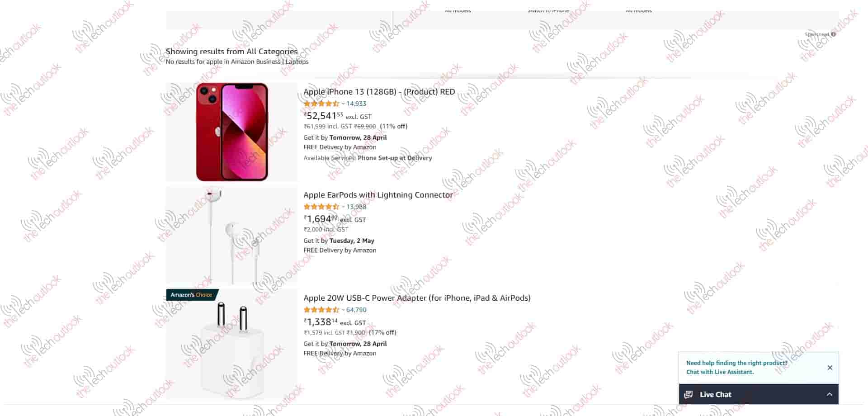Open Apple EarPods with Lightning Connector link
868x416 pixels.
tap(378, 195)
